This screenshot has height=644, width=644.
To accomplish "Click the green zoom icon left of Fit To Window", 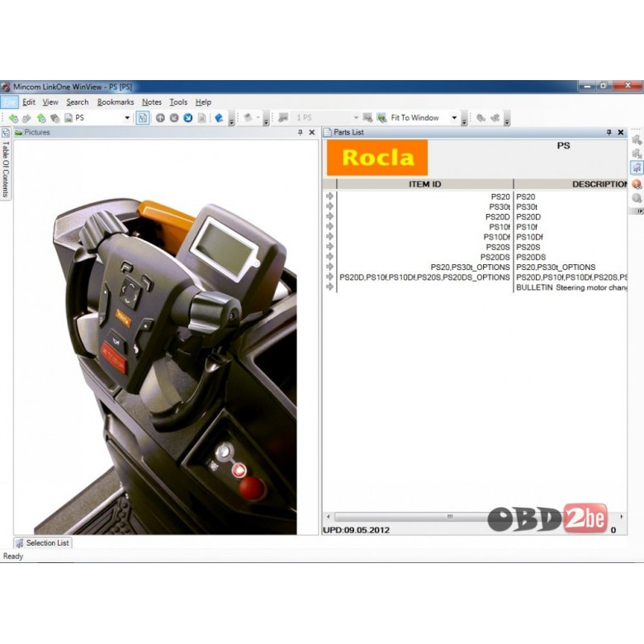I will (x=381, y=118).
